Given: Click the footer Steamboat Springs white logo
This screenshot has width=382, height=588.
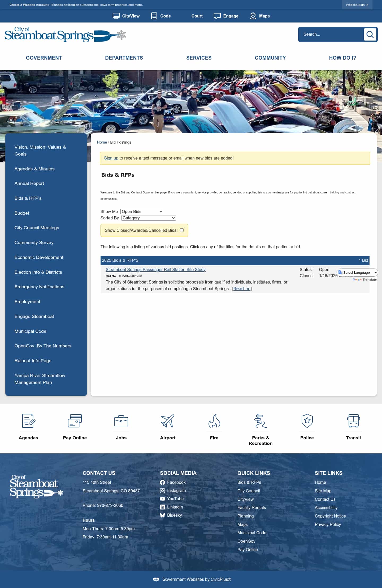Looking at the screenshot, I should (x=36, y=487).
